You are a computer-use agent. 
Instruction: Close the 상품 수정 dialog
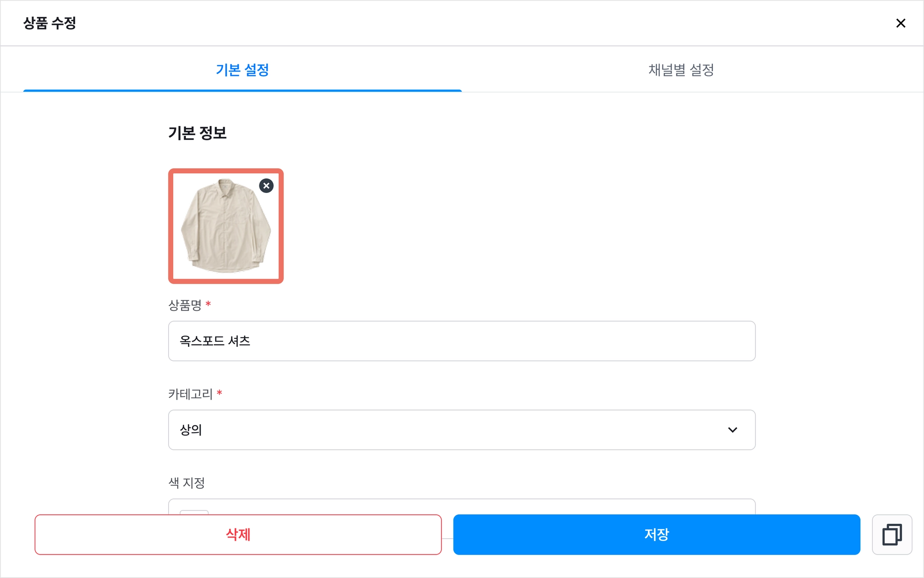(901, 23)
